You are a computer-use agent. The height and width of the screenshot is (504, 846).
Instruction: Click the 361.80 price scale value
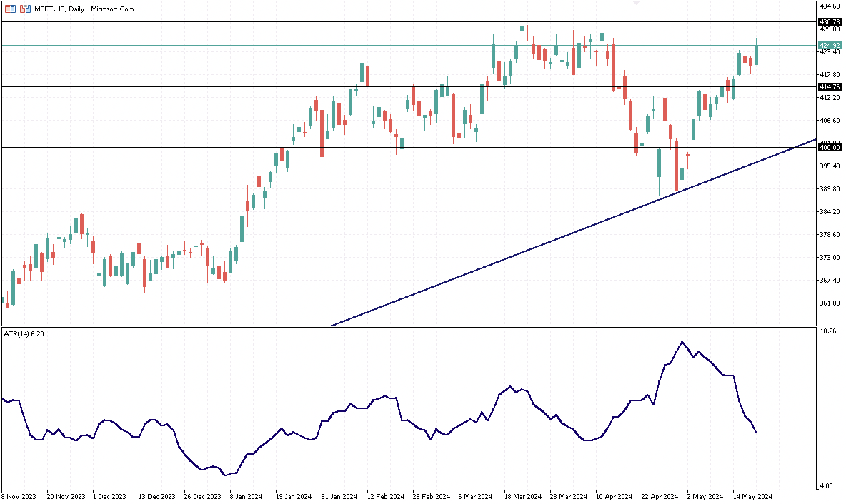tap(830, 303)
